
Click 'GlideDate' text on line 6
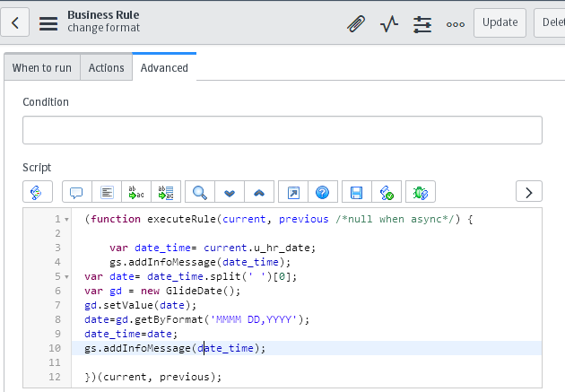tap(194, 291)
